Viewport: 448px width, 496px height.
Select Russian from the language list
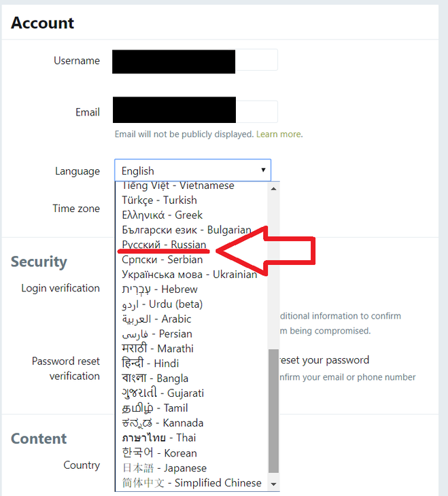pos(164,245)
